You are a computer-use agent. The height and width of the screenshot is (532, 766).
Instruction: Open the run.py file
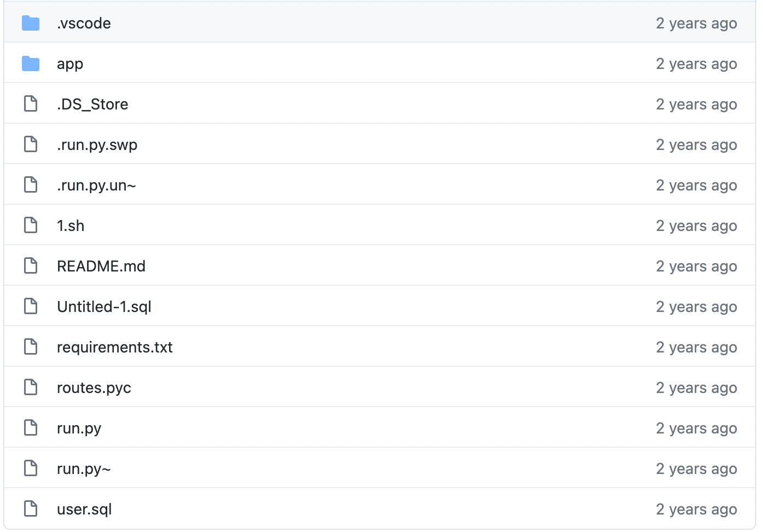(79, 427)
